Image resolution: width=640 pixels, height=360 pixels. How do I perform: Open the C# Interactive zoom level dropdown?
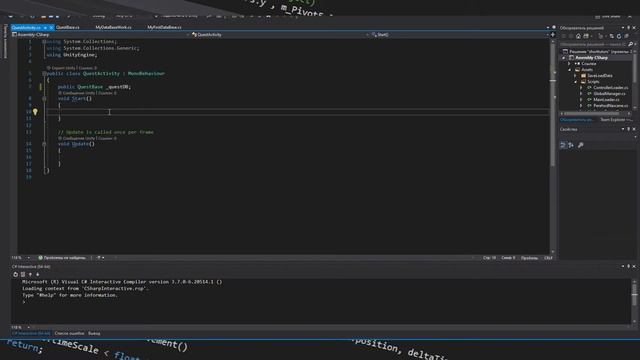click(x=29, y=327)
